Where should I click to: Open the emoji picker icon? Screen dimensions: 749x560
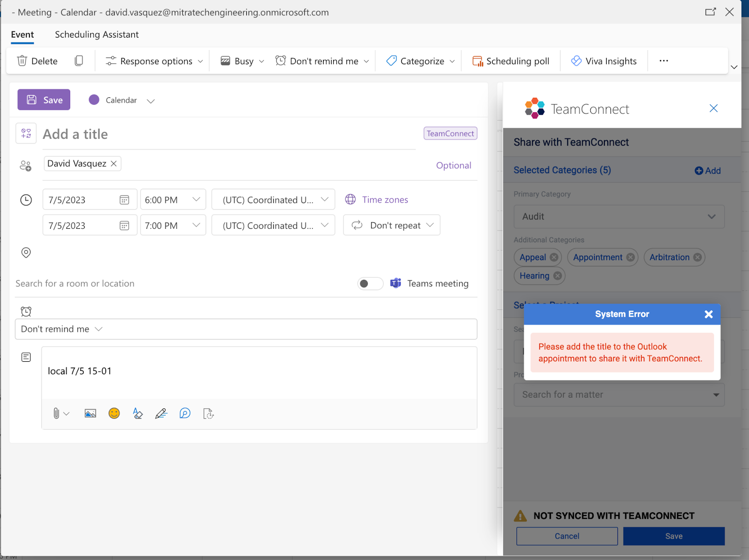point(114,413)
